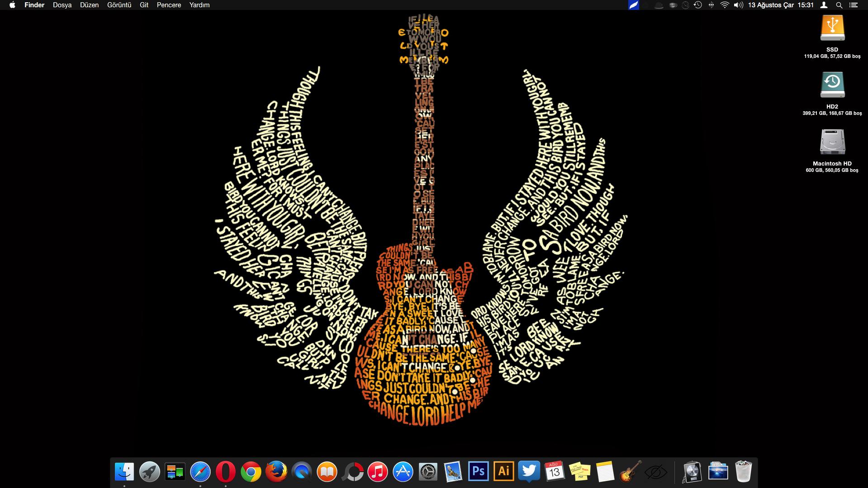Open the Pencere menu
Image resolution: width=868 pixels, height=488 pixels.
tap(169, 5)
